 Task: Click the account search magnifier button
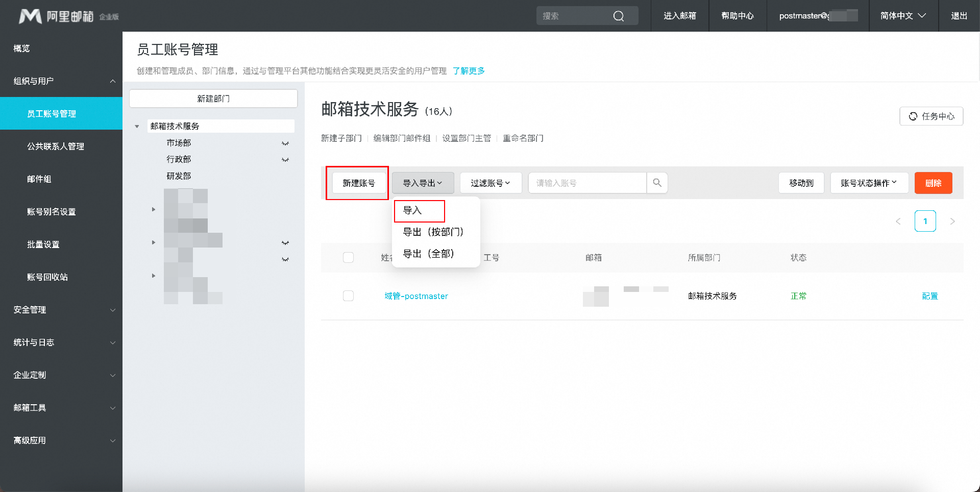pos(657,183)
